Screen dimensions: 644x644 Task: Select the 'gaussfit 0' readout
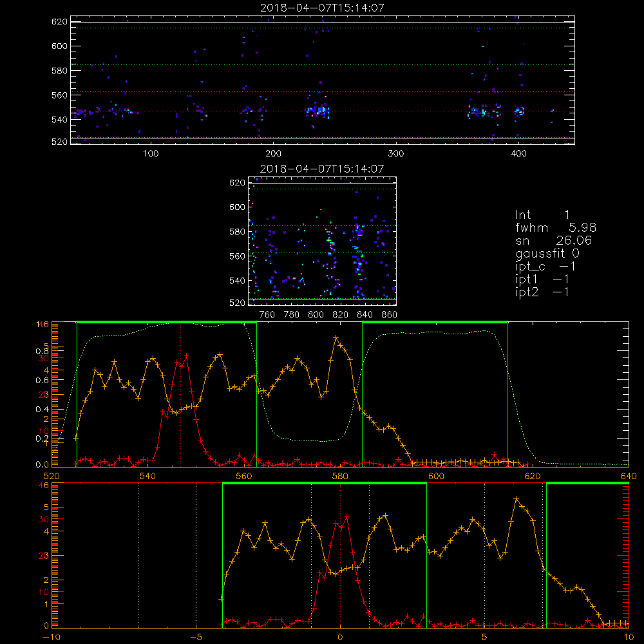point(547,253)
